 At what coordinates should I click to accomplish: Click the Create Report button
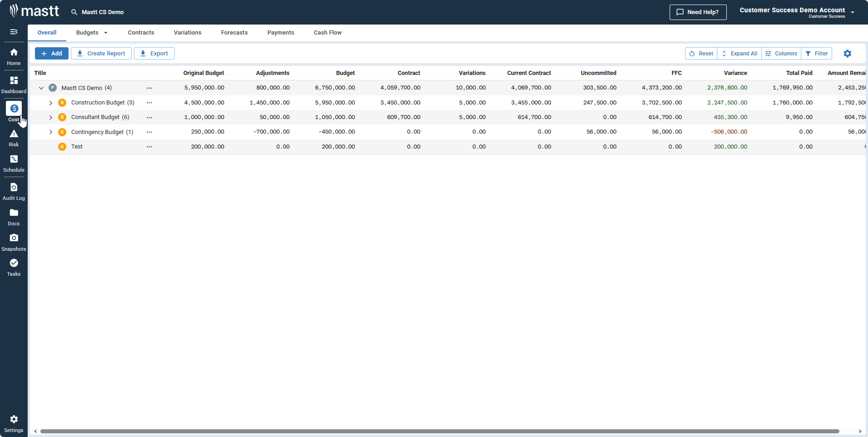[101, 53]
